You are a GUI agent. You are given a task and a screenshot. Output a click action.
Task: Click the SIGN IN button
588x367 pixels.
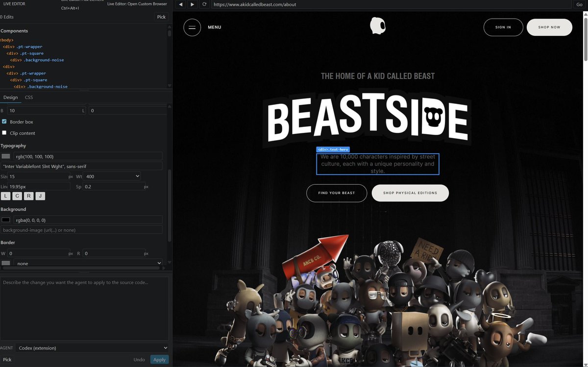pyautogui.click(x=503, y=27)
